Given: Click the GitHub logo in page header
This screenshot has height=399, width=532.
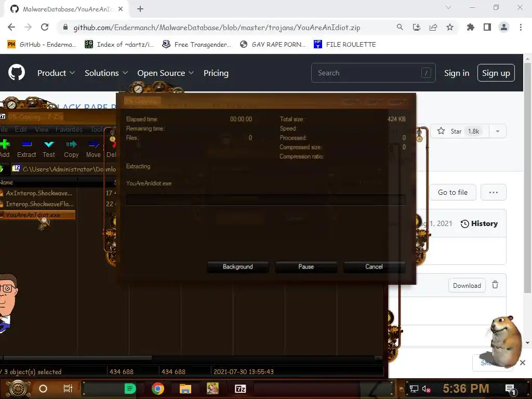Looking at the screenshot, I should (x=17, y=73).
